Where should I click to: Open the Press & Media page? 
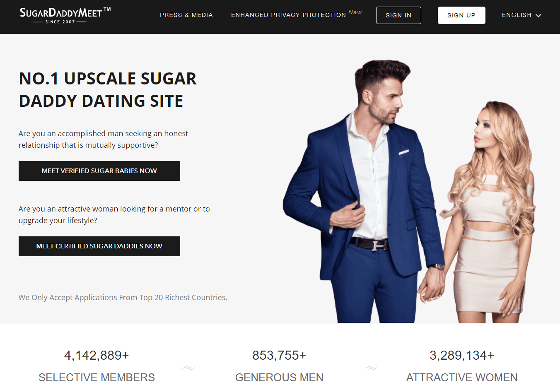(186, 15)
